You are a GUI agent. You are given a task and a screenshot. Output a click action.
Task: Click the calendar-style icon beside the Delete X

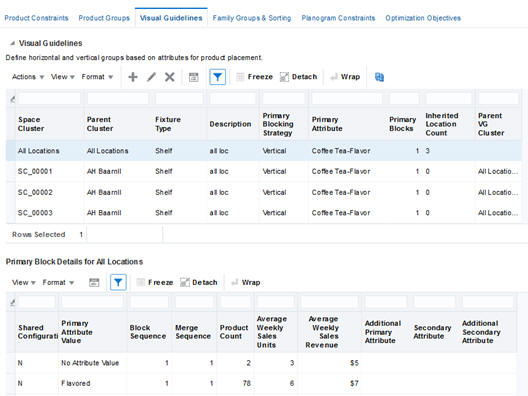(194, 77)
